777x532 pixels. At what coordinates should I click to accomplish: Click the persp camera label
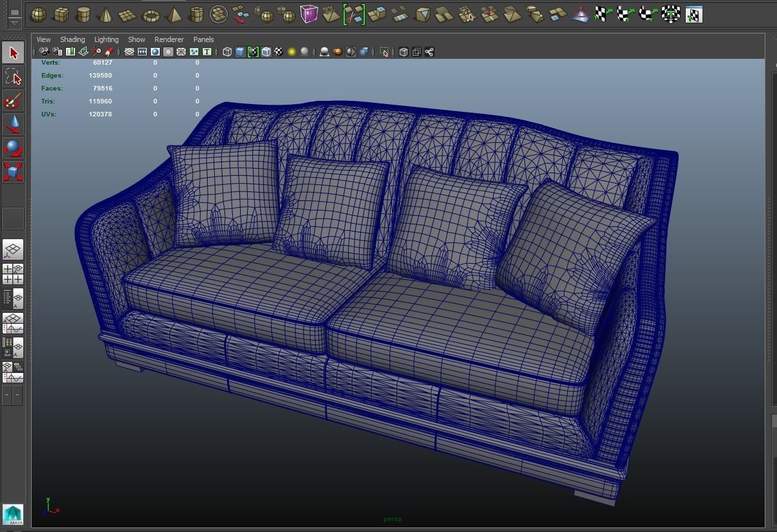point(392,519)
